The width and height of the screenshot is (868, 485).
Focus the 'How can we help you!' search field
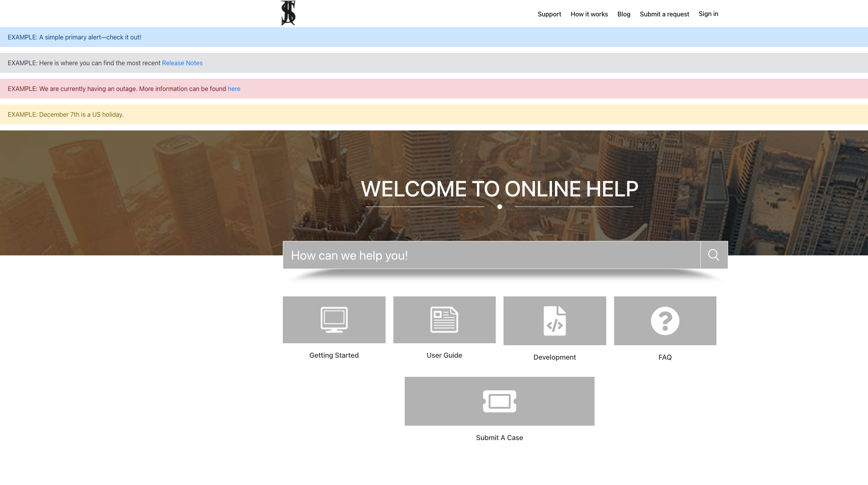pos(491,255)
